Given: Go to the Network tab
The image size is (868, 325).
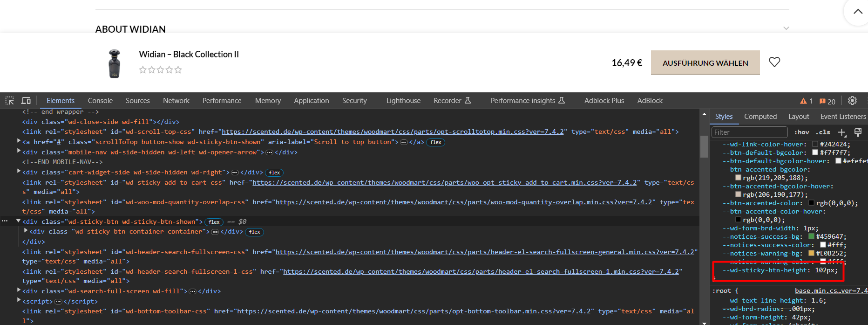Looking at the screenshot, I should [x=176, y=101].
